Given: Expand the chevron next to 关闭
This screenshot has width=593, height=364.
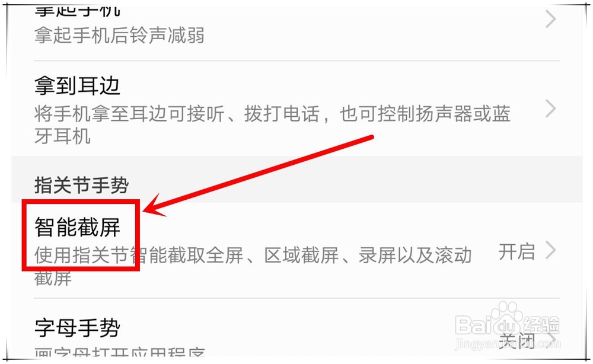Looking at the screenshot, I should pos(551,340).
